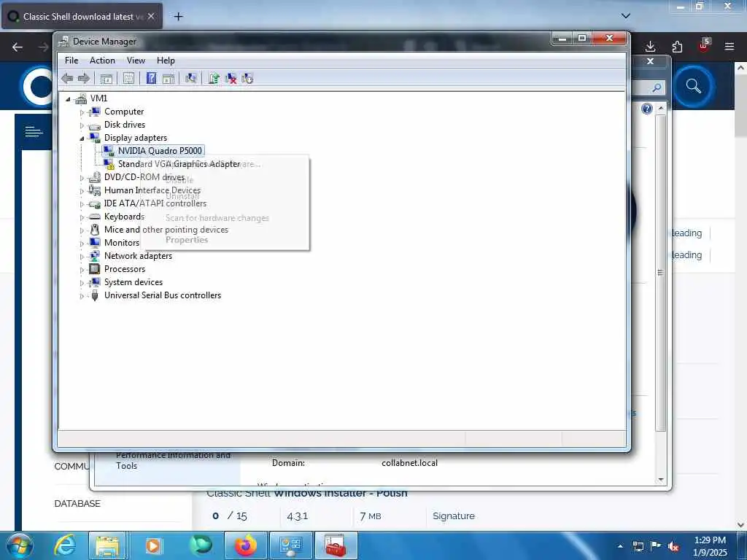Open the Help menu

[166, 61]
